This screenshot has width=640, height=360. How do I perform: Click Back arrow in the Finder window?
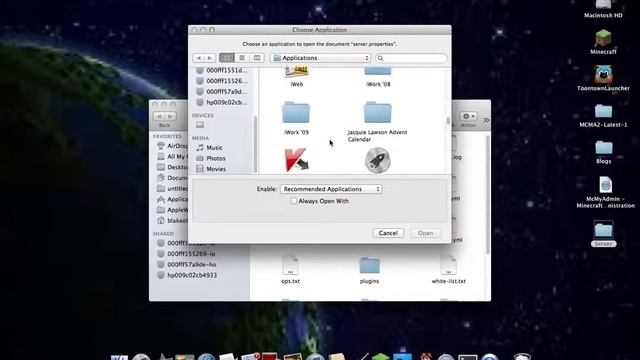coord(159,116)
